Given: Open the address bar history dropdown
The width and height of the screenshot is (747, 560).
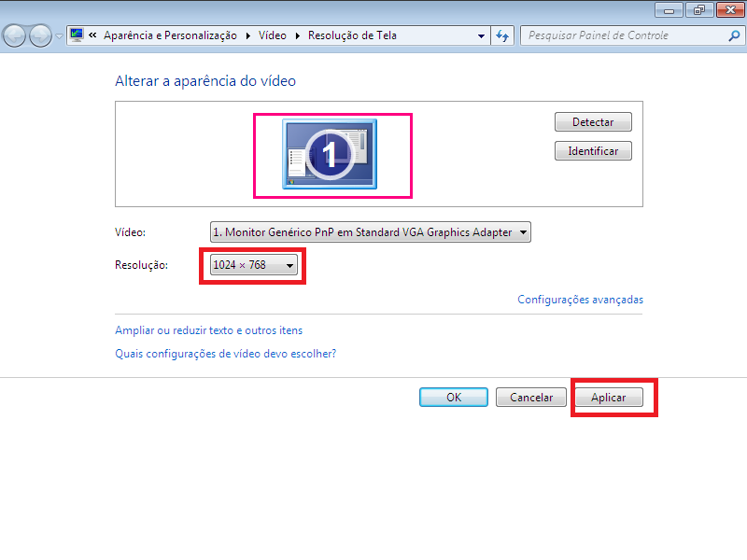Looking at the screenshot, I should tap(481, 35).
